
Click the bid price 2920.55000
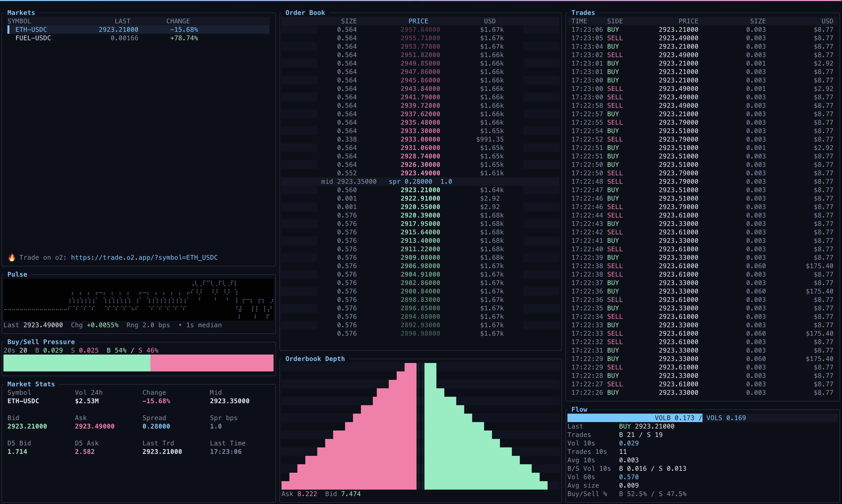(x=420, y=207)
